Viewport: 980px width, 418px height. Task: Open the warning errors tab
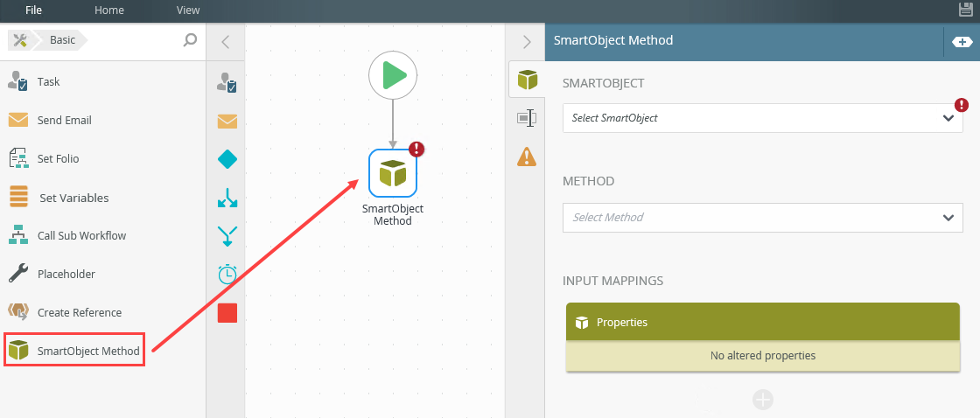[527, 157]
